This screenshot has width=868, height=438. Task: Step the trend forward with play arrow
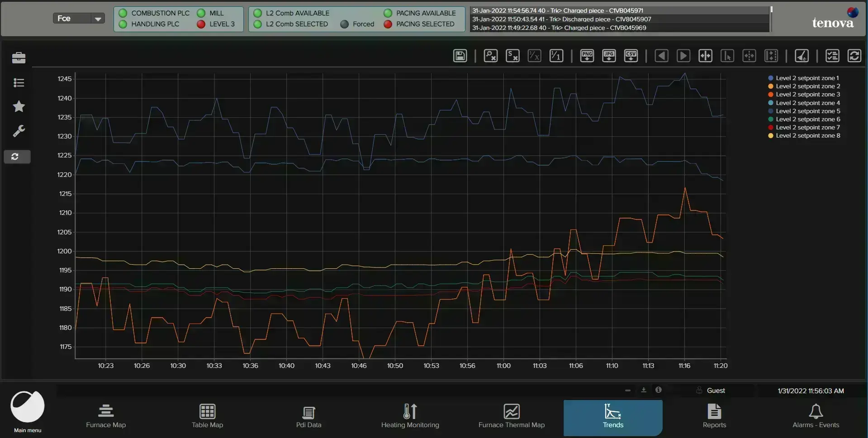683,56
